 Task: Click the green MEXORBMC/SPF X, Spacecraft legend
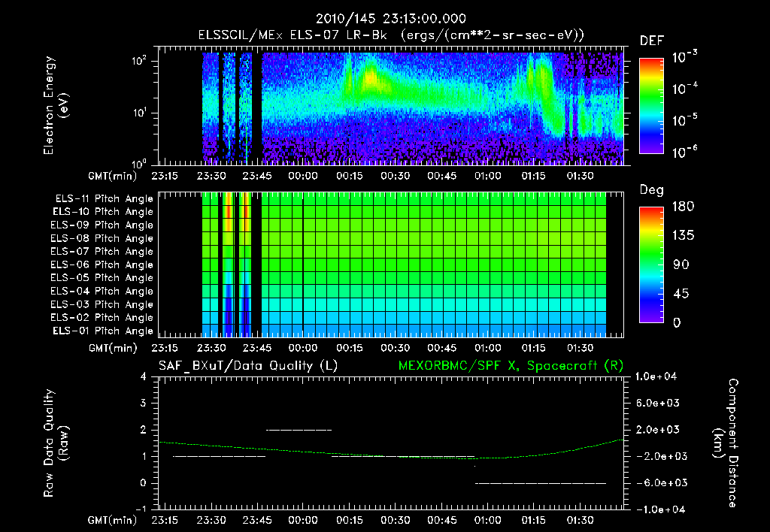click(x=511, y=366)
